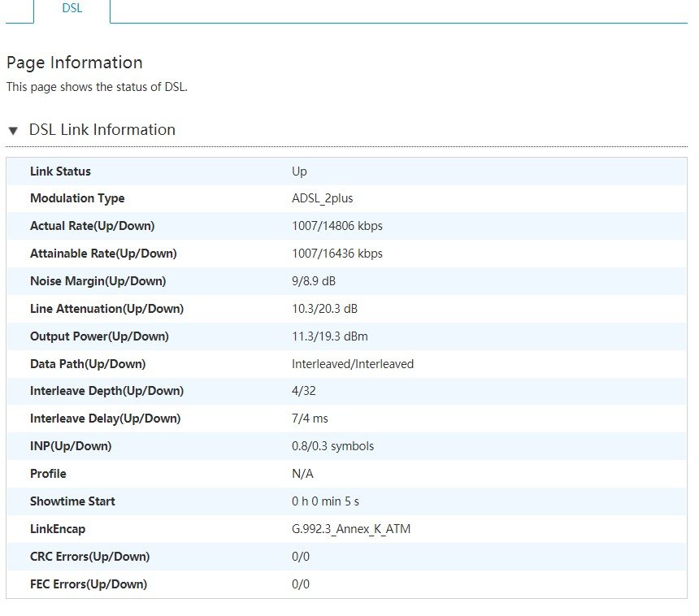Select the value '9/8.9 dB'
699x616 pixels.
314,281
